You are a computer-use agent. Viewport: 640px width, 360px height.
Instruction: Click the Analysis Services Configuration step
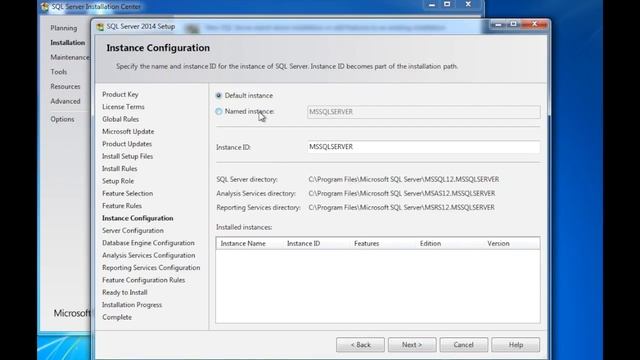click(x=149, y=255)
